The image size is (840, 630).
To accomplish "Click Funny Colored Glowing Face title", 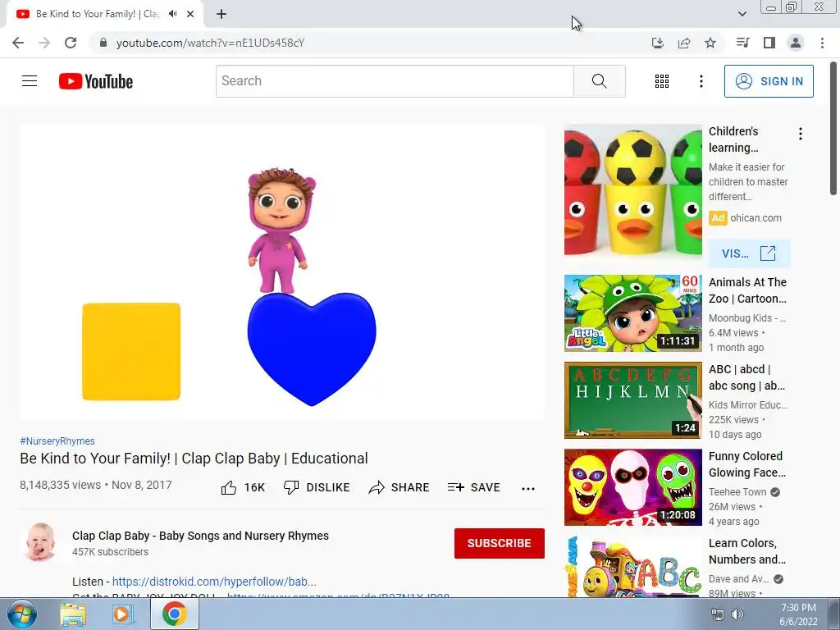I will point(746,464).
